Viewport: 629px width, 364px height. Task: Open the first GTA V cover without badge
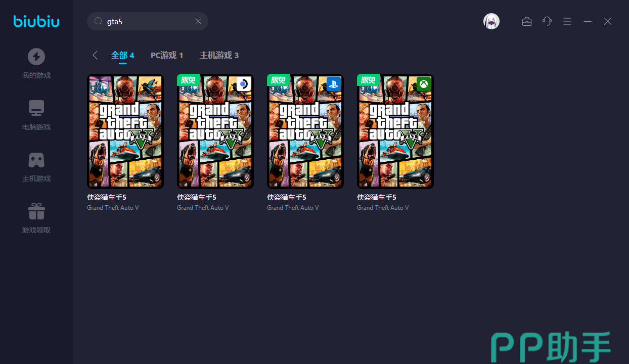tap(125, 131)
